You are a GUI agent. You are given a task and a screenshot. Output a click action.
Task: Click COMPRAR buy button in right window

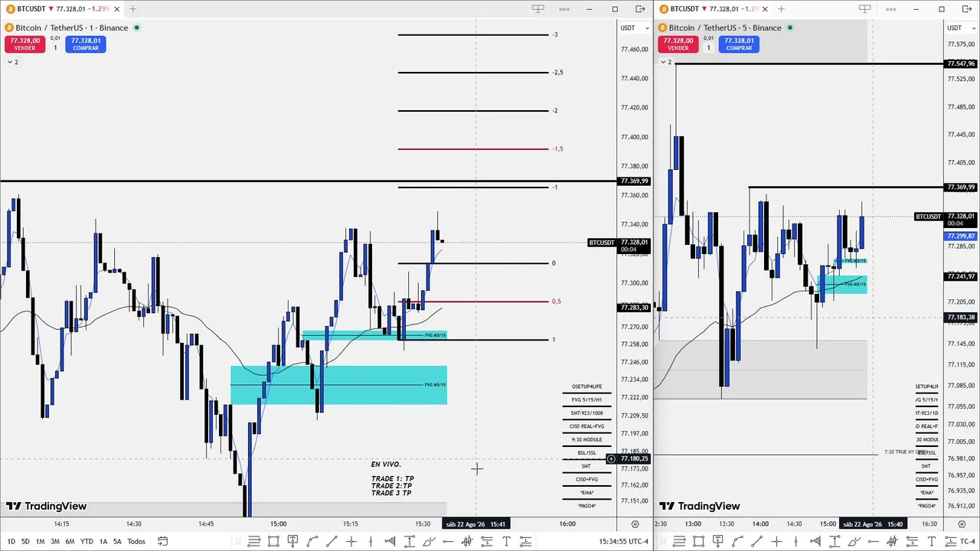[x=739, y=44]
